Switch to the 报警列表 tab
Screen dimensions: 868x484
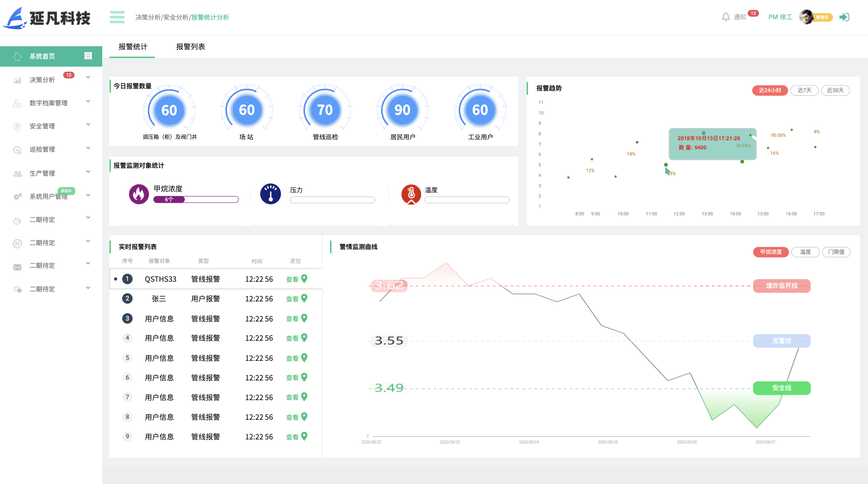click(190, 47)
